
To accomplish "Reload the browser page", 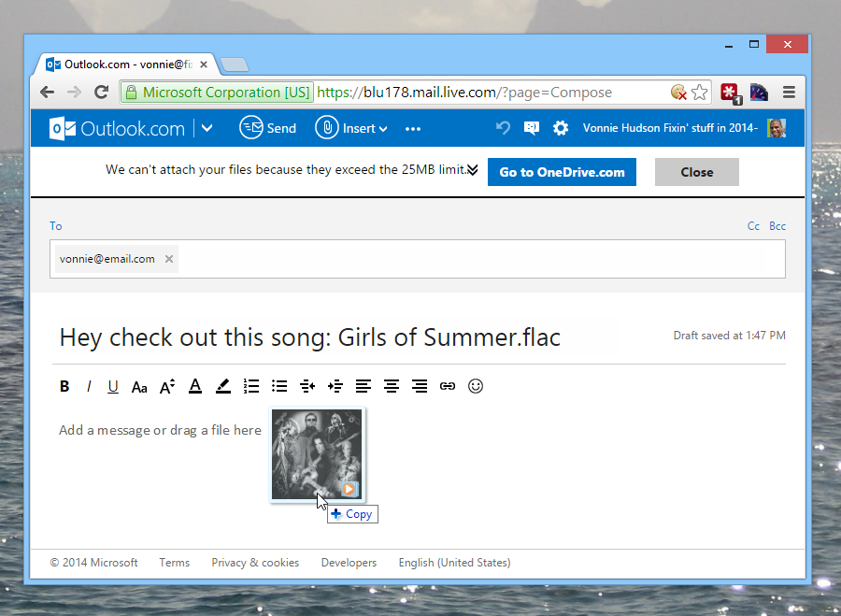I will pyautogui.click(x=101, y=93).
